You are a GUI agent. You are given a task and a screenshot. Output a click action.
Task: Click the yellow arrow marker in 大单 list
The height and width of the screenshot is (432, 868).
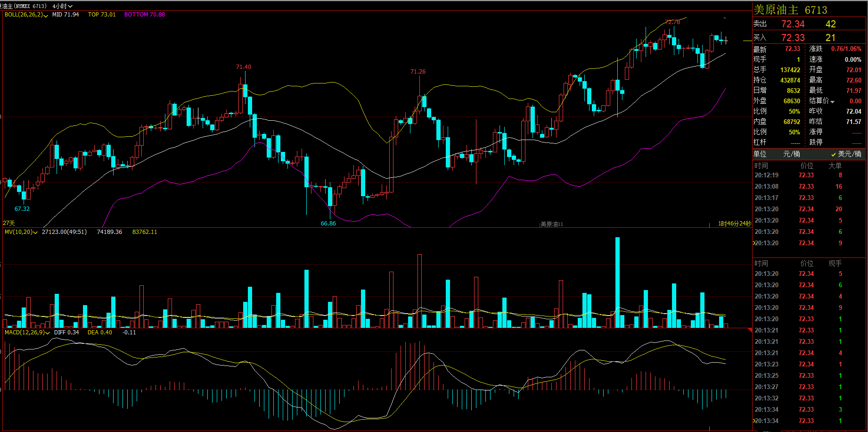[x=754, y=243]
